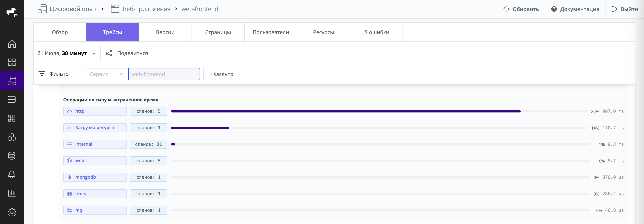Click the Выйти button
The image size is (644, 224).
pyautogui.click(x=625, y=9)
